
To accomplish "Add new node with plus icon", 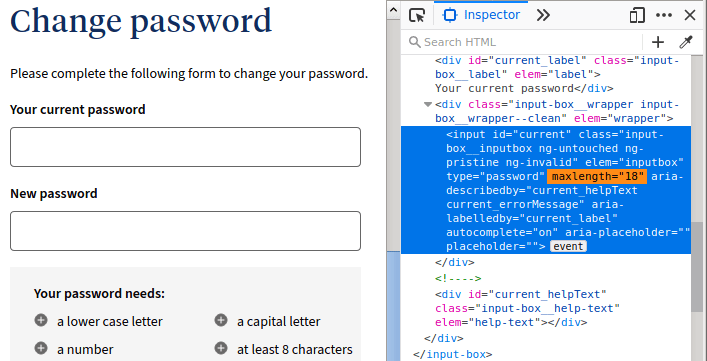I will click(x=658, y=42).
